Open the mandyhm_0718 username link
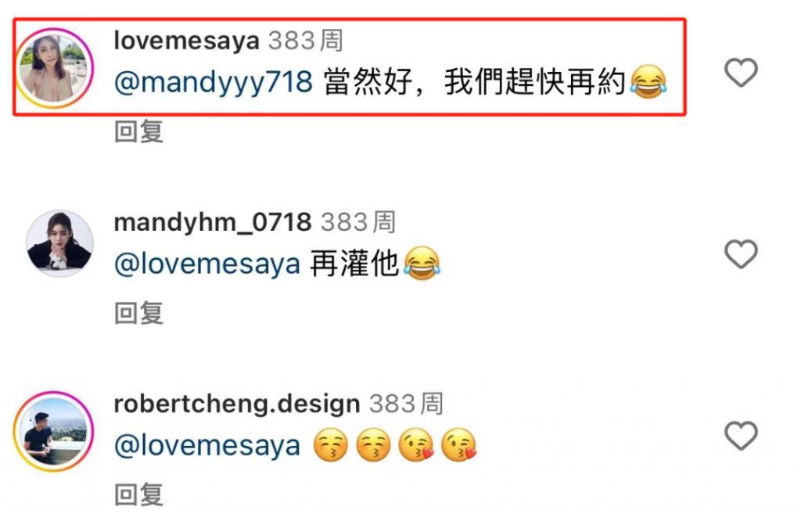 click(213, 222)
